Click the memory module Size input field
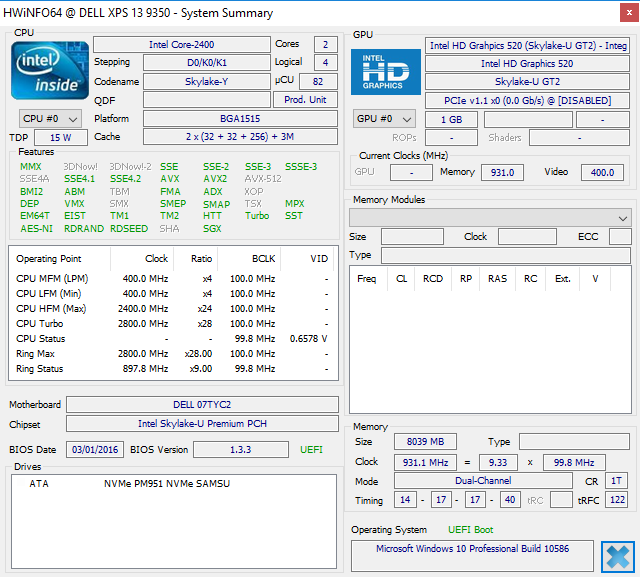The height and width of the screenshot is (577, 640). click(x=412, y=237)
